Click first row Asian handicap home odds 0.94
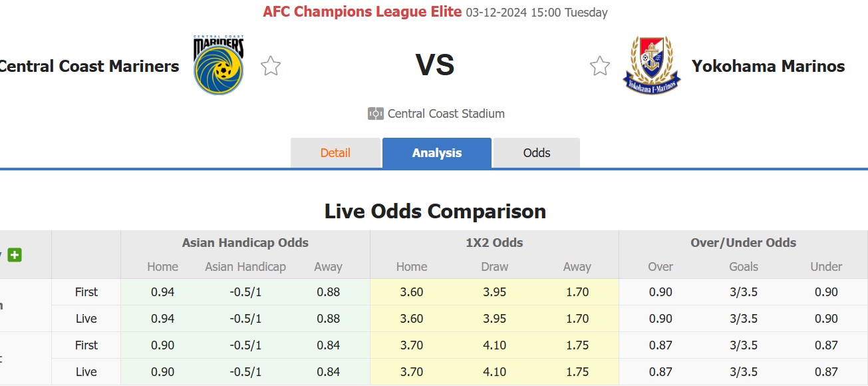Image resolution: width=868 pixels, height=386 pixels. pos(163,292)
